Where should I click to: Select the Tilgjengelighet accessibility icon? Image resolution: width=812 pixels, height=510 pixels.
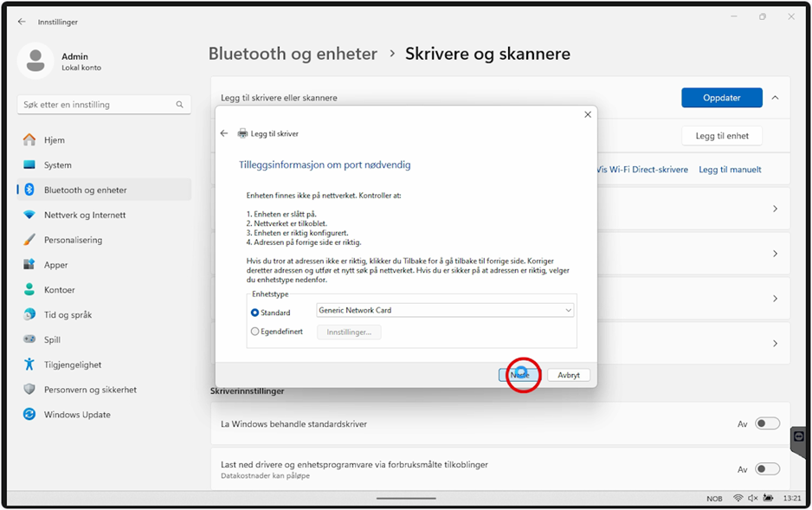29,364
